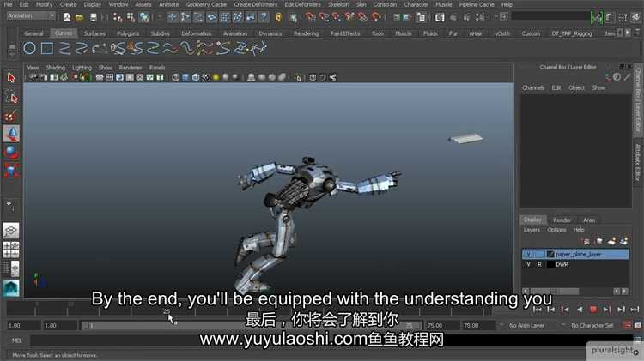Viewport: 644px width, 361px height.
Task: Click the Save Scene icon
Action: (94, 17)
